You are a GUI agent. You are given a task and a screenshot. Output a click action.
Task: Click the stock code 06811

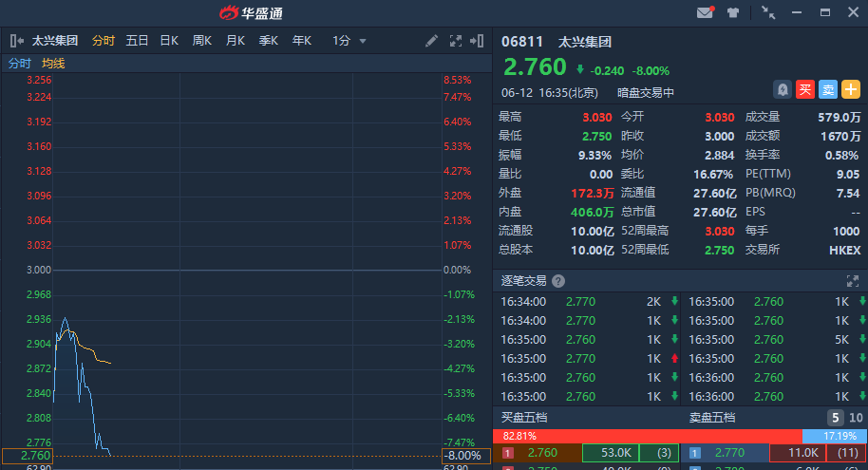point(522,42)
